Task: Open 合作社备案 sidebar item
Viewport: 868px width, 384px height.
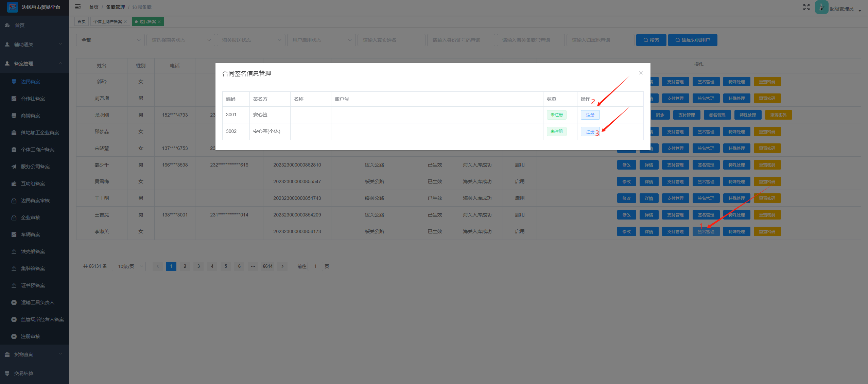Action: [35, 99]
